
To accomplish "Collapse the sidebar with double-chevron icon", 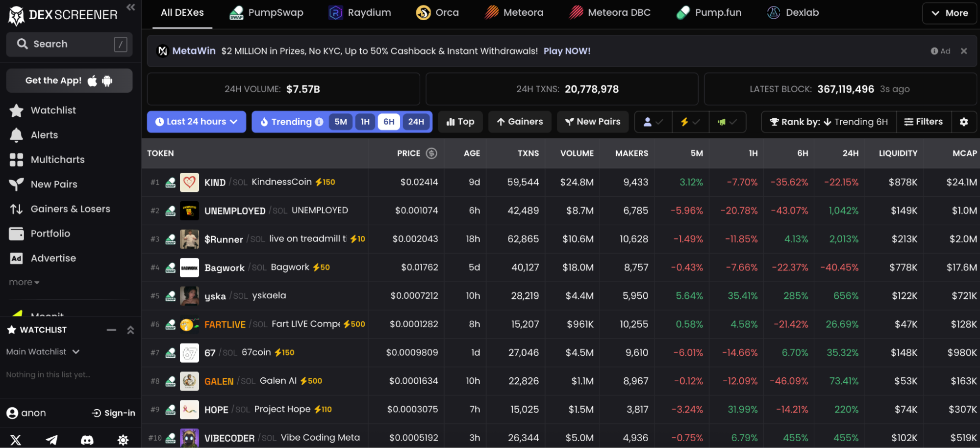I will coord(130,7).
